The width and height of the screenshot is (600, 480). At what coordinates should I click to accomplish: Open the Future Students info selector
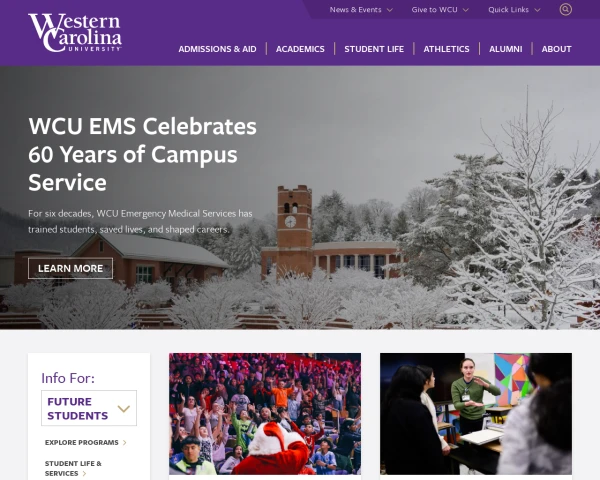89,408
